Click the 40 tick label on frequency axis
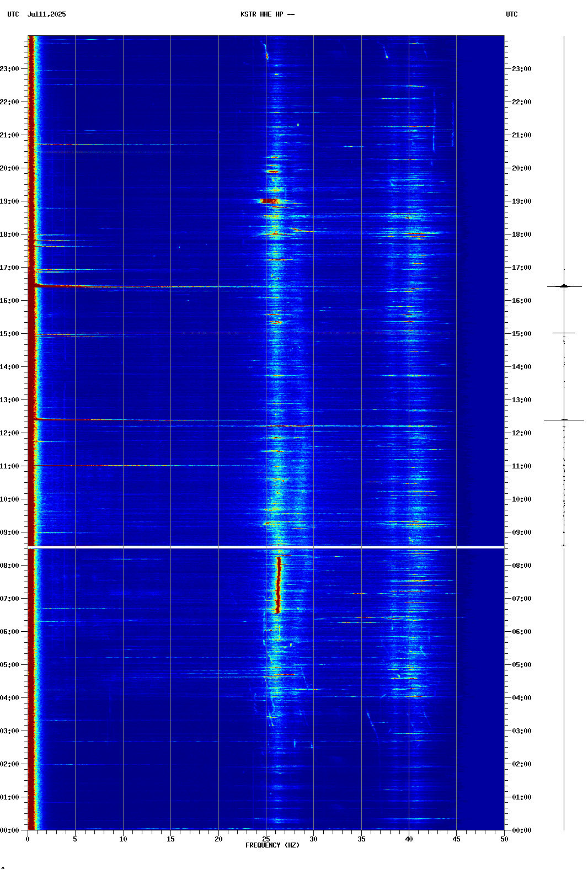 coord(409,839)
